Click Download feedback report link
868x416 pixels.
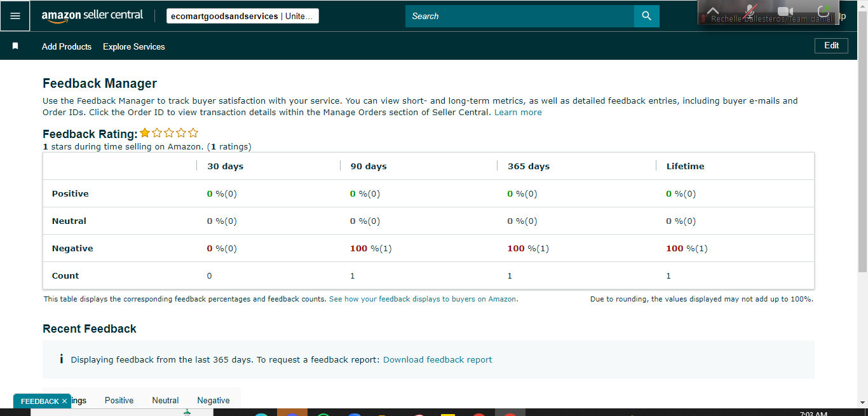point(437,359)
